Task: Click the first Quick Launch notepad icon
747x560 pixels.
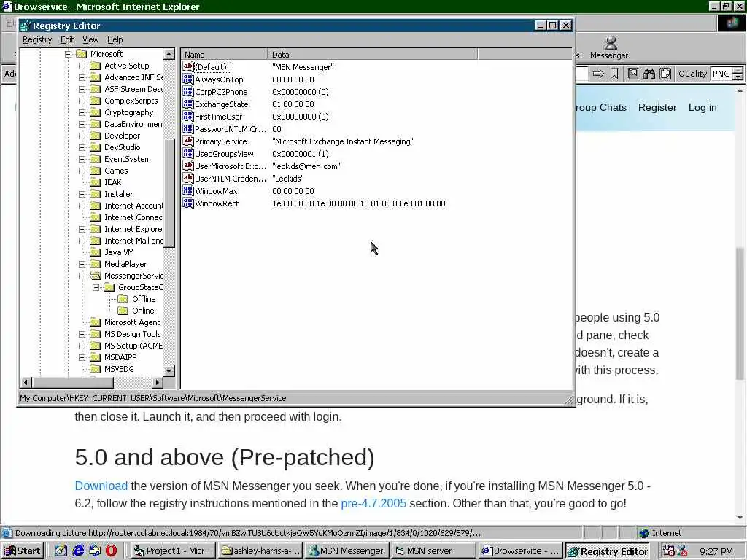Action: click(61, 551)
